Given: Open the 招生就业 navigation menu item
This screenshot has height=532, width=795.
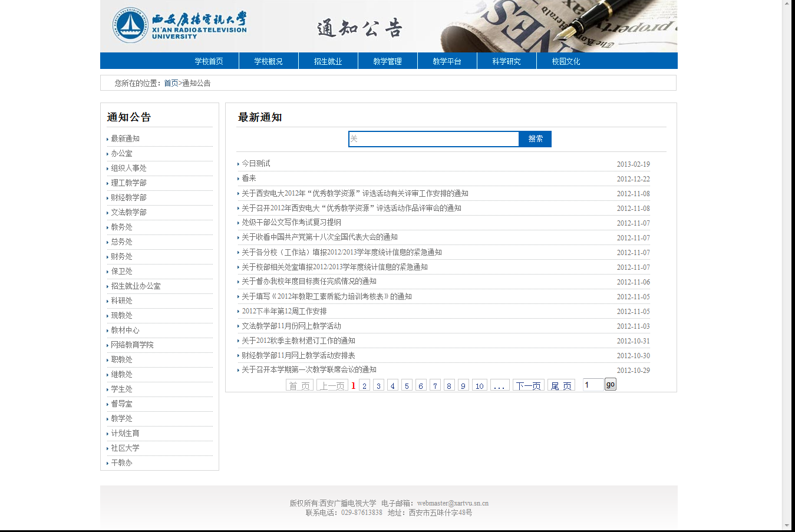Looking at the screenshot, I should tap(328, 60).
